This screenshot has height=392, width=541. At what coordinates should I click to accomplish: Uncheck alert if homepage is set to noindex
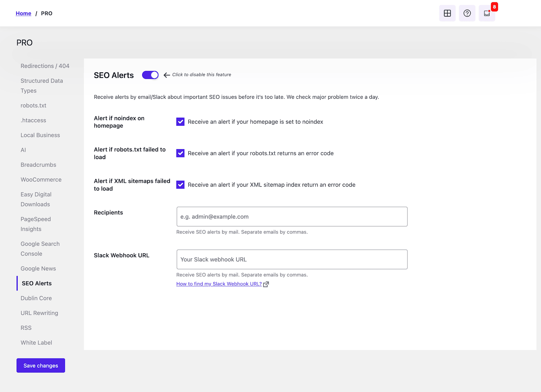pyautogui.click(x=180, y=122)
